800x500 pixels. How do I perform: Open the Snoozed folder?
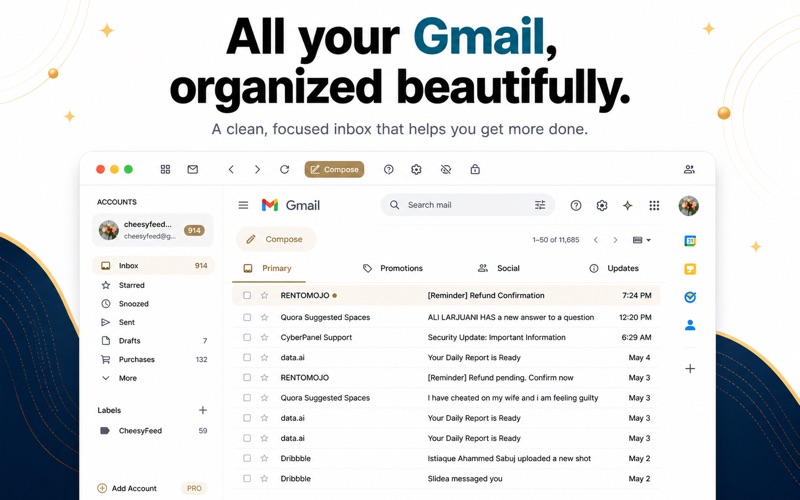coord(154,304)
